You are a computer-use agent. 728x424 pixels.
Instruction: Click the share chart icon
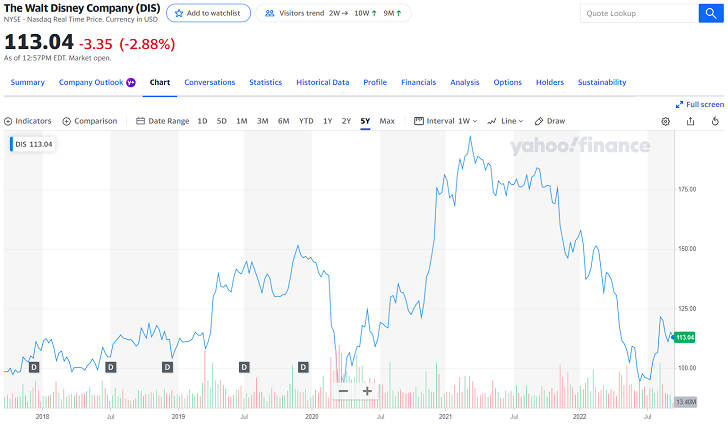click(690, 121)
